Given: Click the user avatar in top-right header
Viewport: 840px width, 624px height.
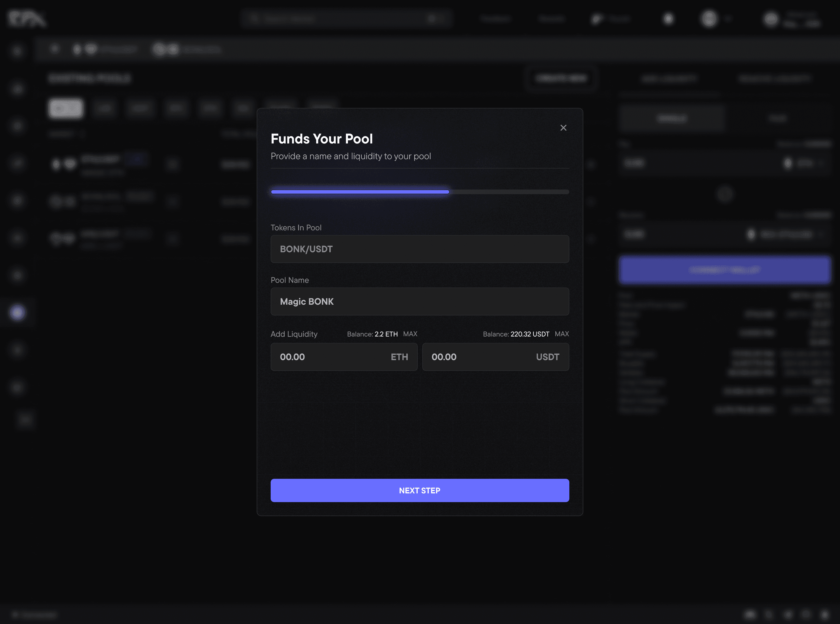Looking at the screenshot, I should click(771, 19).
